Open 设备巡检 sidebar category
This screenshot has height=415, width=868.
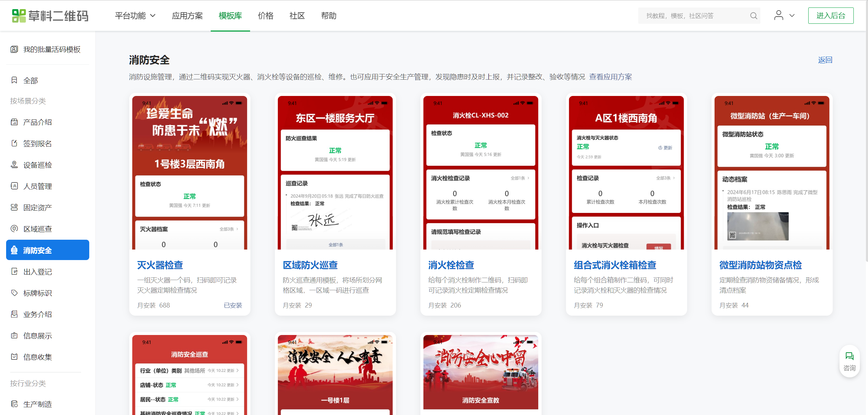coord(37,165)
